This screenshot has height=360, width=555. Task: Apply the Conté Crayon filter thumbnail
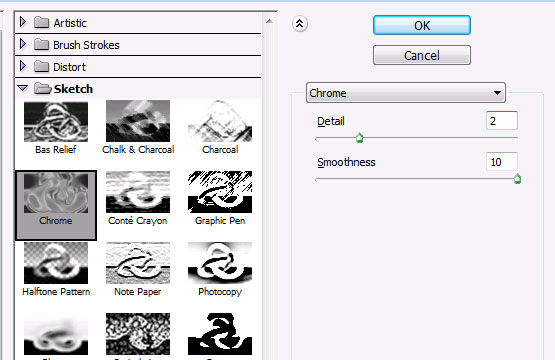point(138,192)
